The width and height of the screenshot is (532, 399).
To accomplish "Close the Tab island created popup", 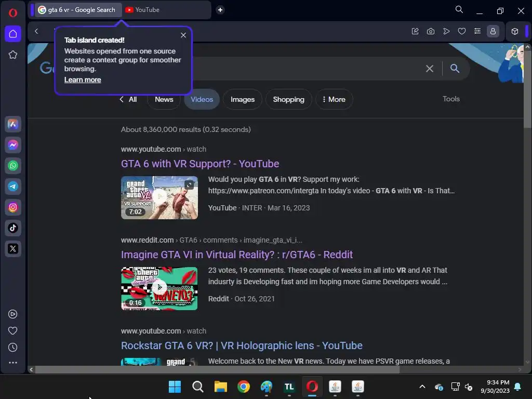I will 183,35.
